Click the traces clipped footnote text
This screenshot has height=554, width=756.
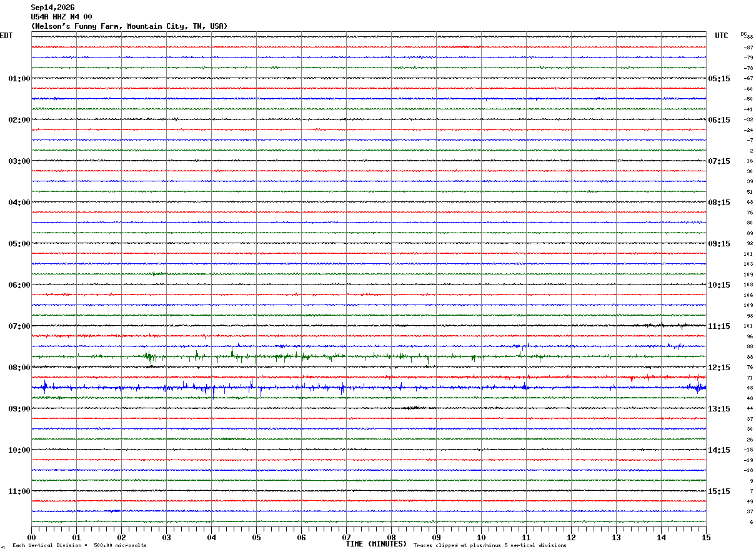pyautogui.click(x=490, y=545)
